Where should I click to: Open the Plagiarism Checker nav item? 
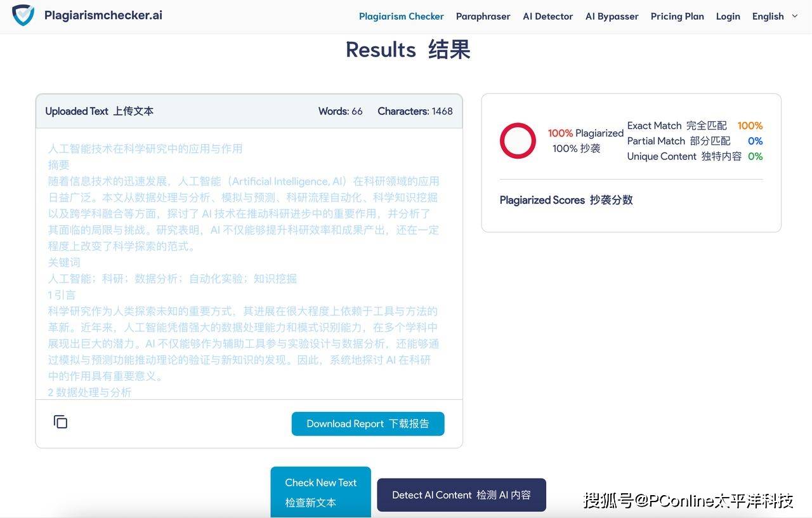click(x=401, y=17)
